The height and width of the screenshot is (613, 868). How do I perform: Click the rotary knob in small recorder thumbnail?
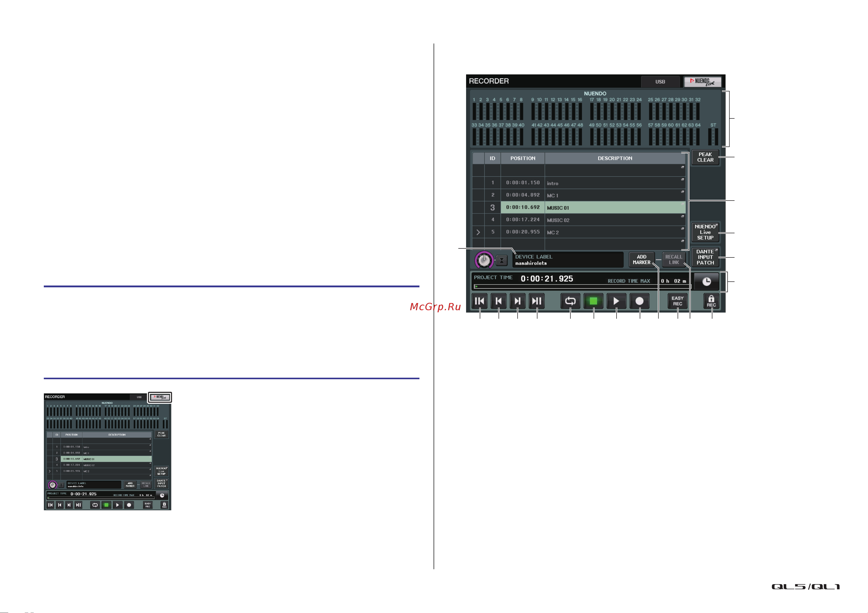click(x=53, y=485)
